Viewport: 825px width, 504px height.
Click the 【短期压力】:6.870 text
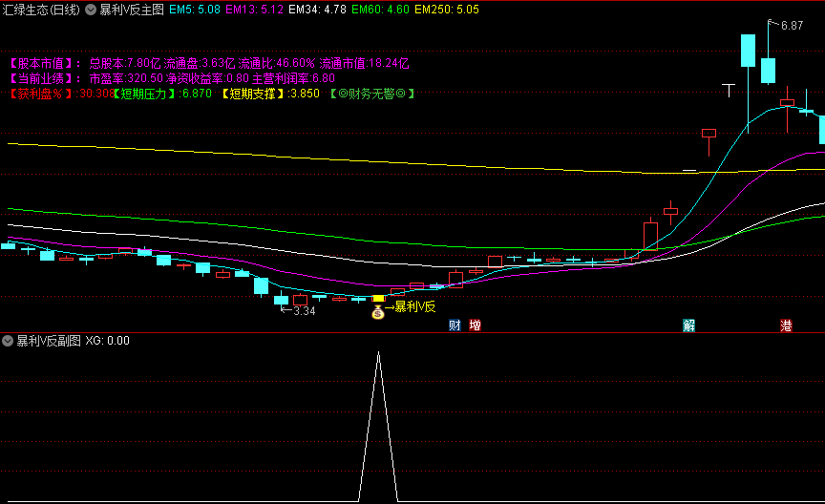[162, 94]
